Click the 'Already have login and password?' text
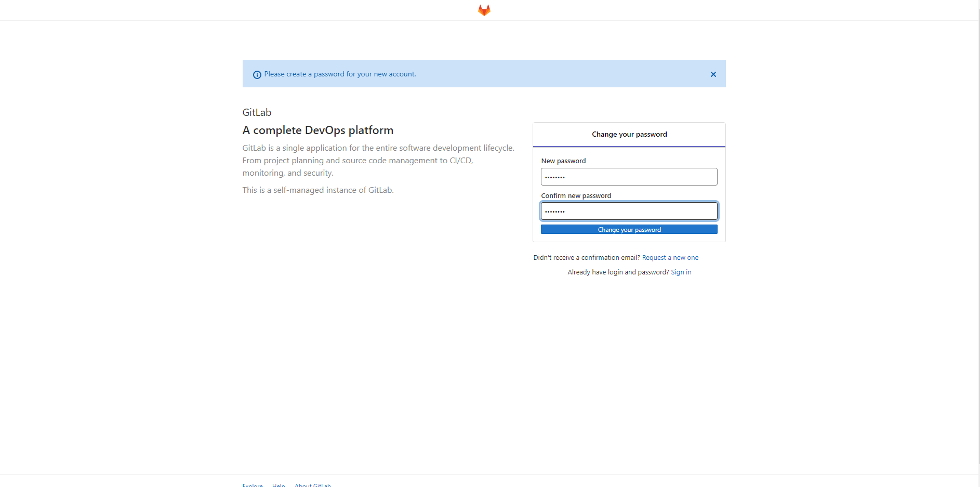Image resolution: width=980 pixels, height=487 pixels. pos(618,272)
